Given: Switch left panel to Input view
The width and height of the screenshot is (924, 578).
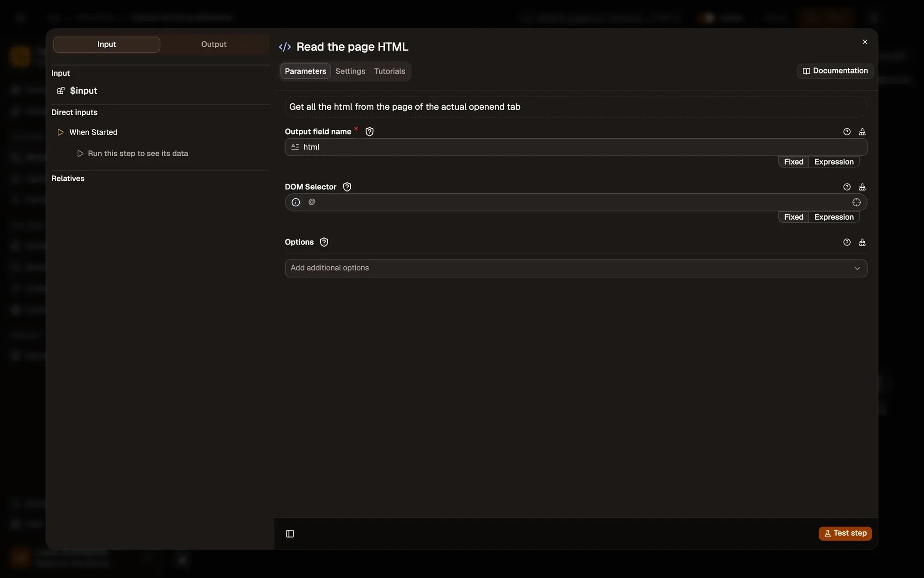Looking at the screenshot, I should [x=107, y=44].
